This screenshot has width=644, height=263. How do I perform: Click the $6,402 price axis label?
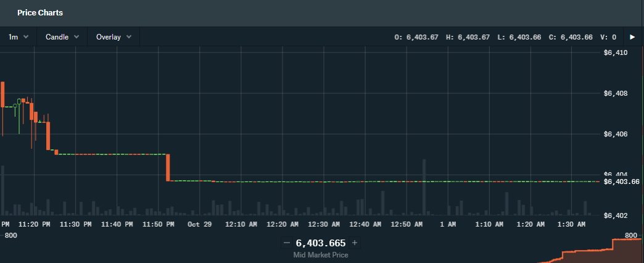[x=616, y=215]
